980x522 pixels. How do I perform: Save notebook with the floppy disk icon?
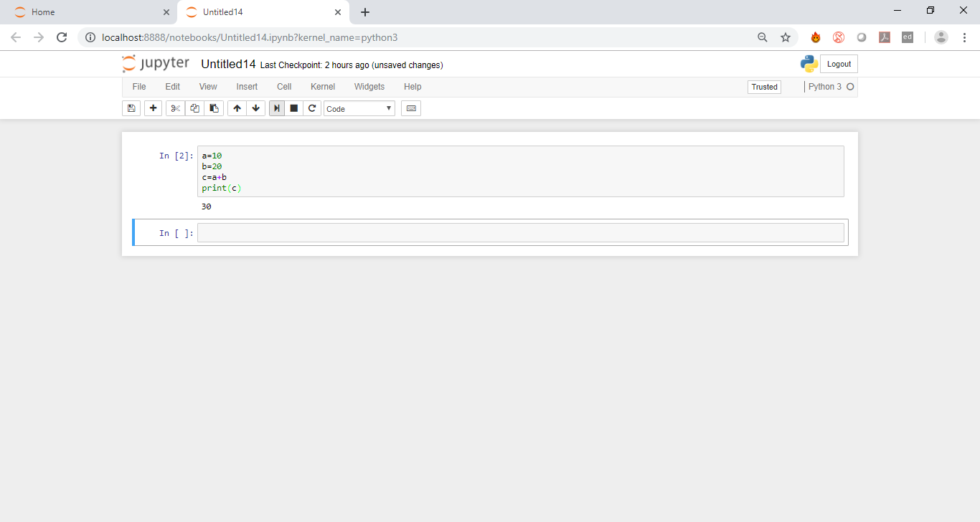point(131,108)
